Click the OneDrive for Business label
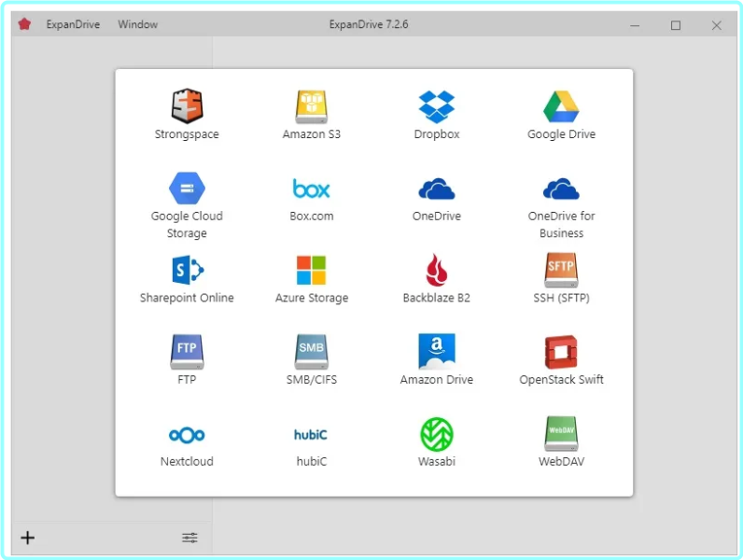743x560 pixels. pyautogui.click(x=561, y=225)
